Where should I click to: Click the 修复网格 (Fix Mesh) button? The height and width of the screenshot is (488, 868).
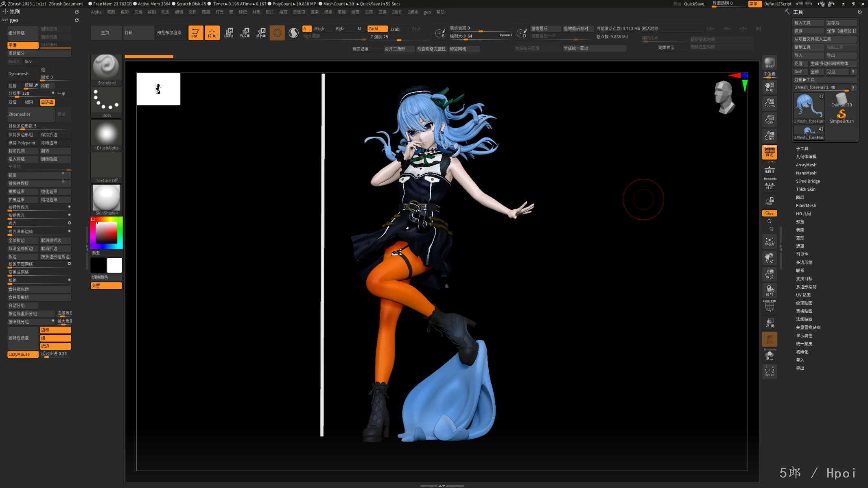point(464,49)
